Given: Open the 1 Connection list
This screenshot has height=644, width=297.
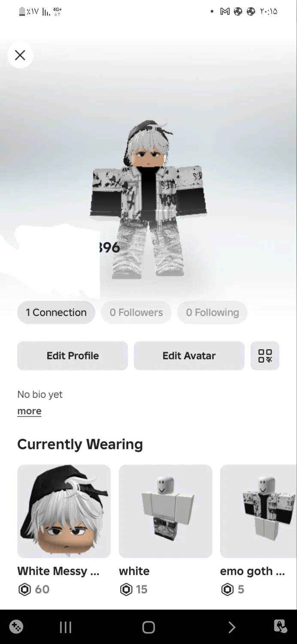Looking at the screenshot, I should [x=56, y=313].
